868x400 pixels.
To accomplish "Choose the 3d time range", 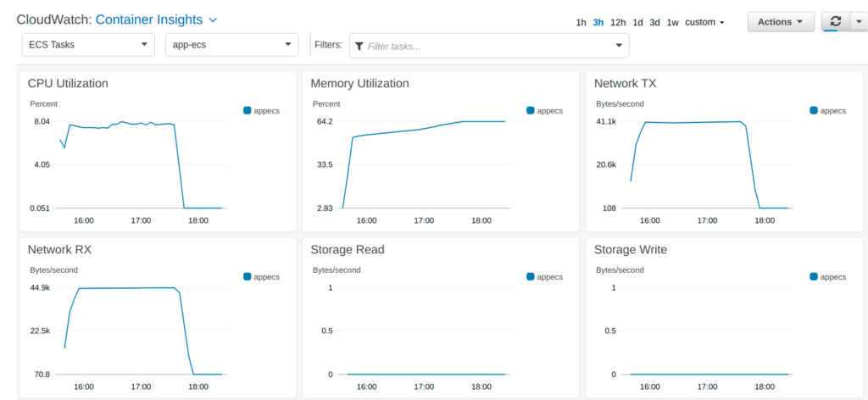I will [x=654, y=23].
